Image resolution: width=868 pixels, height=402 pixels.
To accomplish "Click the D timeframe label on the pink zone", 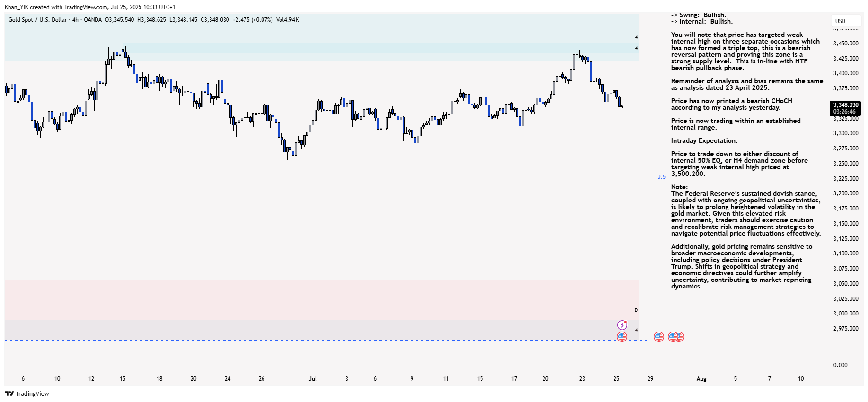I will [x=636, y=310].
